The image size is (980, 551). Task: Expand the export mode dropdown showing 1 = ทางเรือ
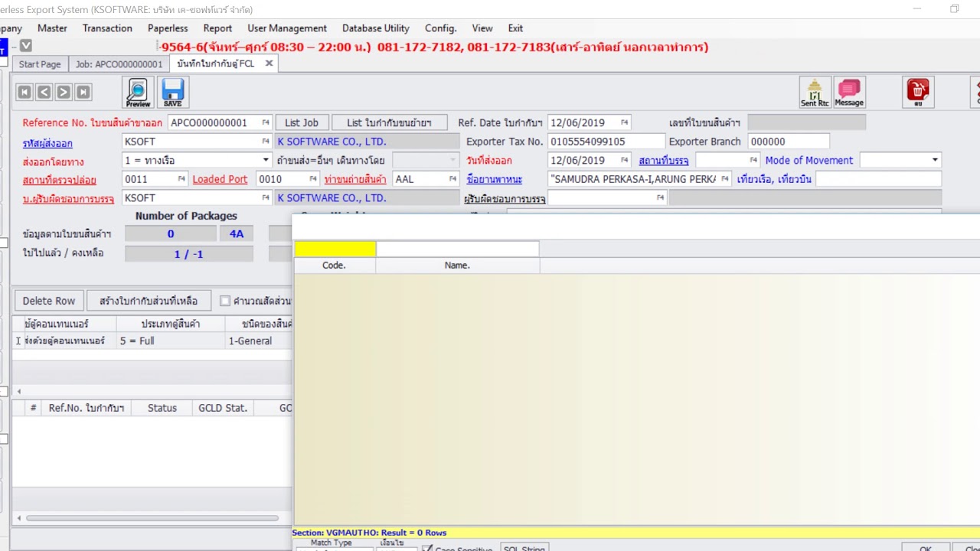pos(266,160)
